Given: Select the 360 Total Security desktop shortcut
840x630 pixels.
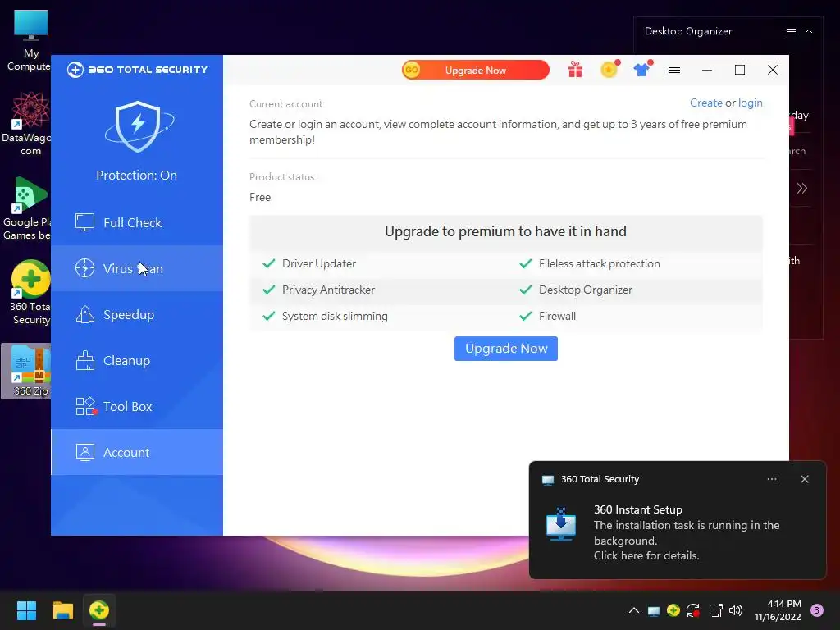Looking at the screenshot, I should pyautogui.click(x=30, y=293).
